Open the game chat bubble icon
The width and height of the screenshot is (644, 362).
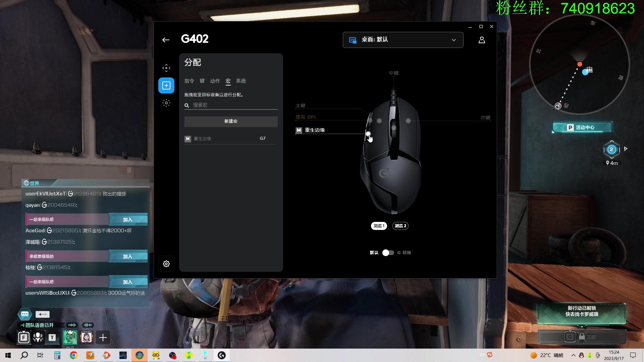tap(25, 314)
